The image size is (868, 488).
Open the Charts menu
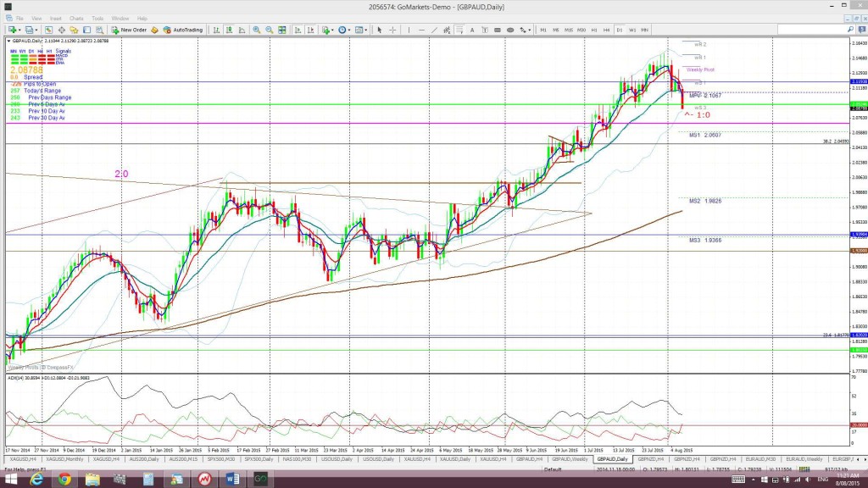pos(76,19)
